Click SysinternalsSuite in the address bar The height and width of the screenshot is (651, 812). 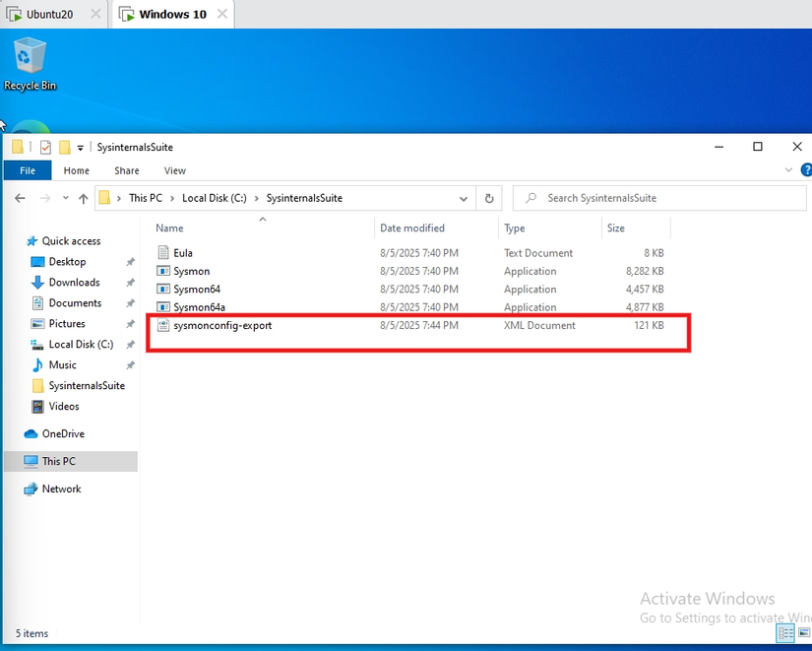pos(304,198)
